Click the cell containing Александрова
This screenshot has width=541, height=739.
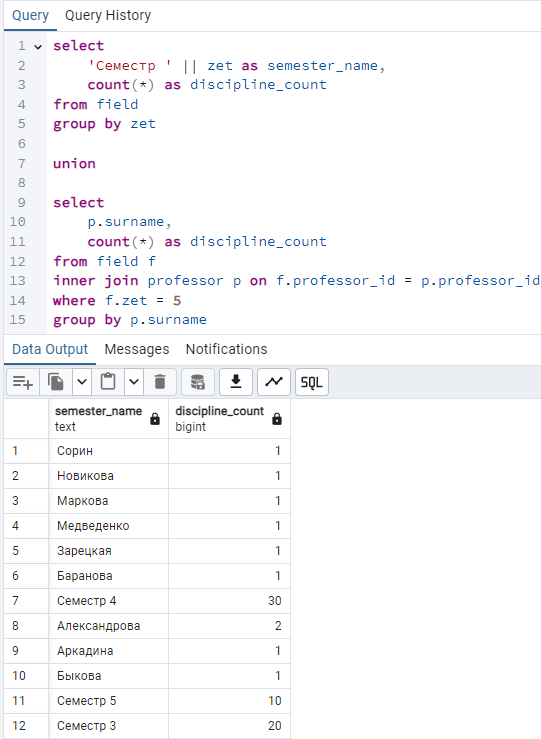coord(108,626)
